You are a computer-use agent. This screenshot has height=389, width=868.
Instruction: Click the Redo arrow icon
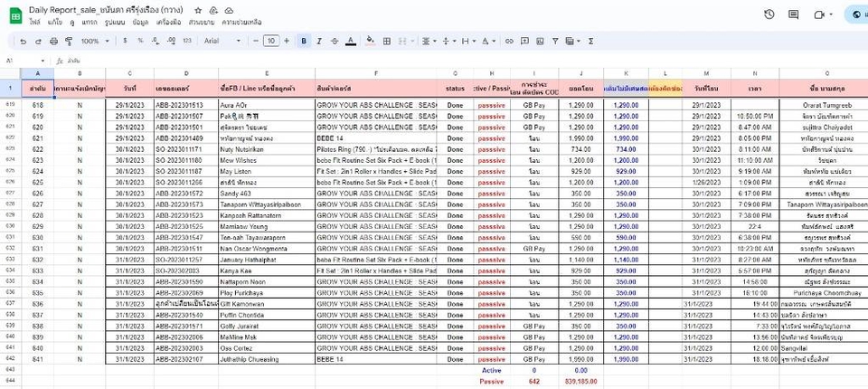(38, 41)
